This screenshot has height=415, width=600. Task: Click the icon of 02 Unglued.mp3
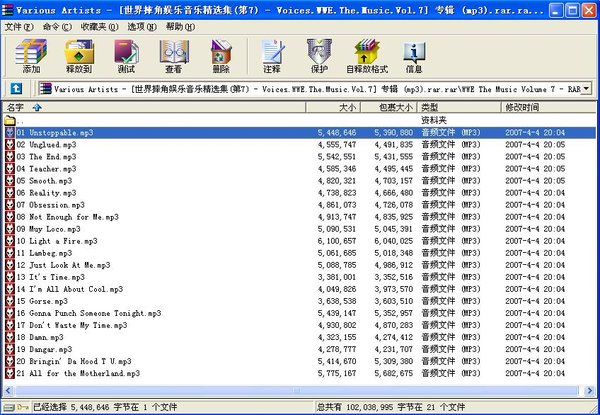[10, 145]
